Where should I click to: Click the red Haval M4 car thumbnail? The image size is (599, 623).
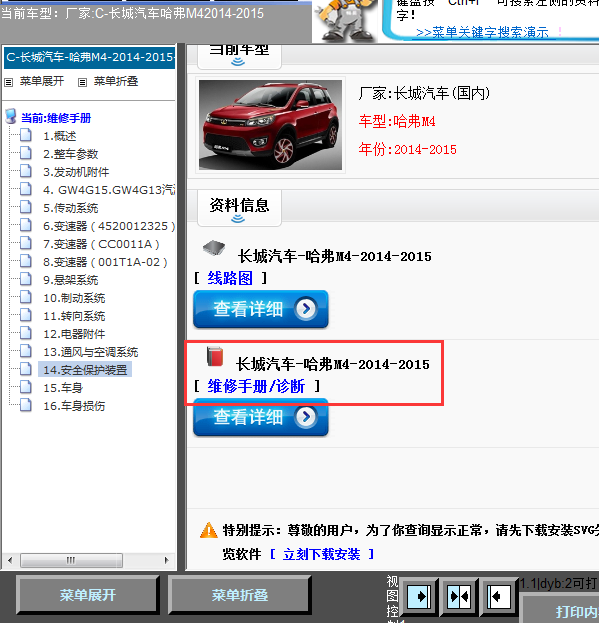[270, 125]
